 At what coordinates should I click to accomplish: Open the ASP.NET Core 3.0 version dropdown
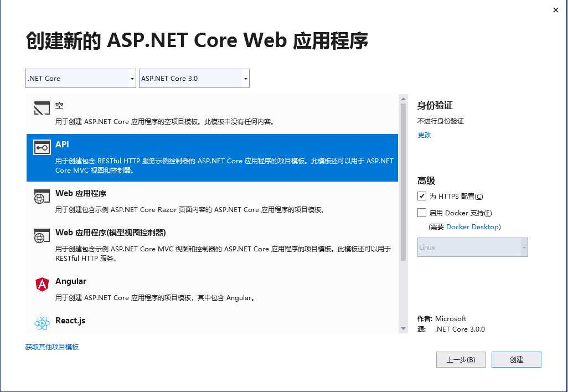(x=194, y=78)
